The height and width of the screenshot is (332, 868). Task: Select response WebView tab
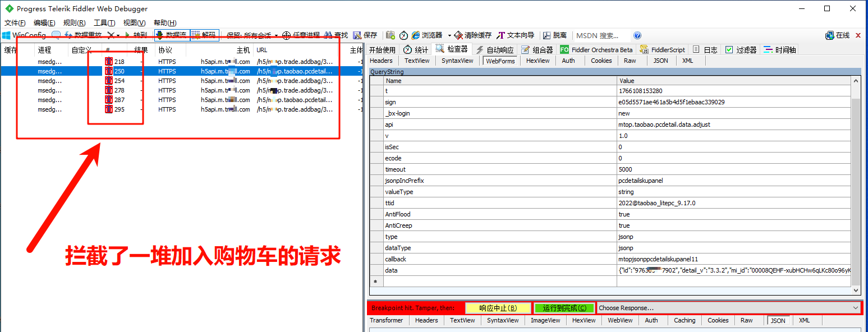coord(621,320)
